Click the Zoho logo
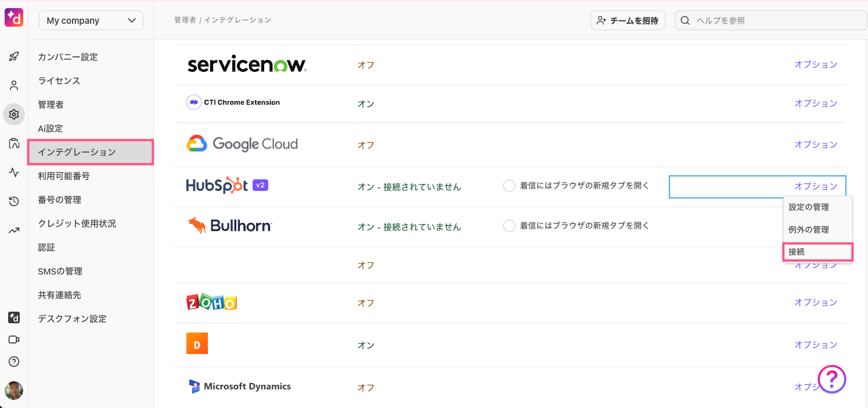The width and height of the screenshot is (868, 408). 211,302
